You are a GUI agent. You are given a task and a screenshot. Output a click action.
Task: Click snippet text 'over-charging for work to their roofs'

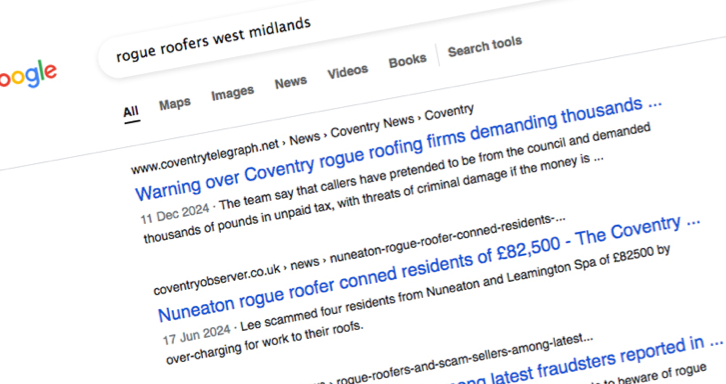click(264, 342)
